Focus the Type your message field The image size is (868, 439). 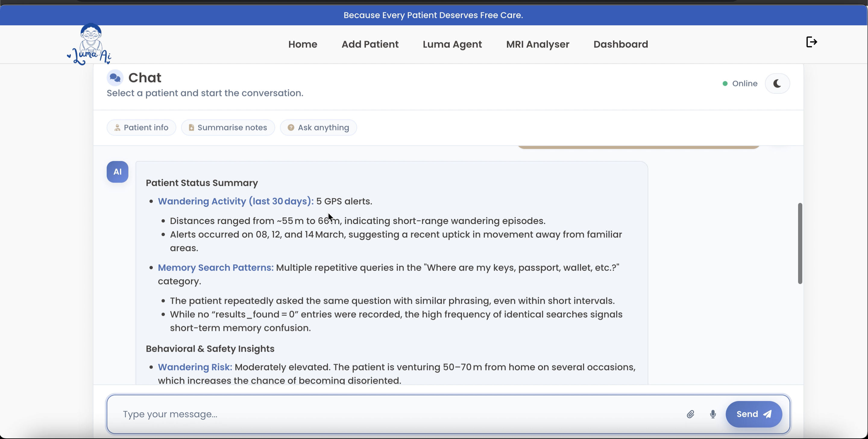(398, 414)
